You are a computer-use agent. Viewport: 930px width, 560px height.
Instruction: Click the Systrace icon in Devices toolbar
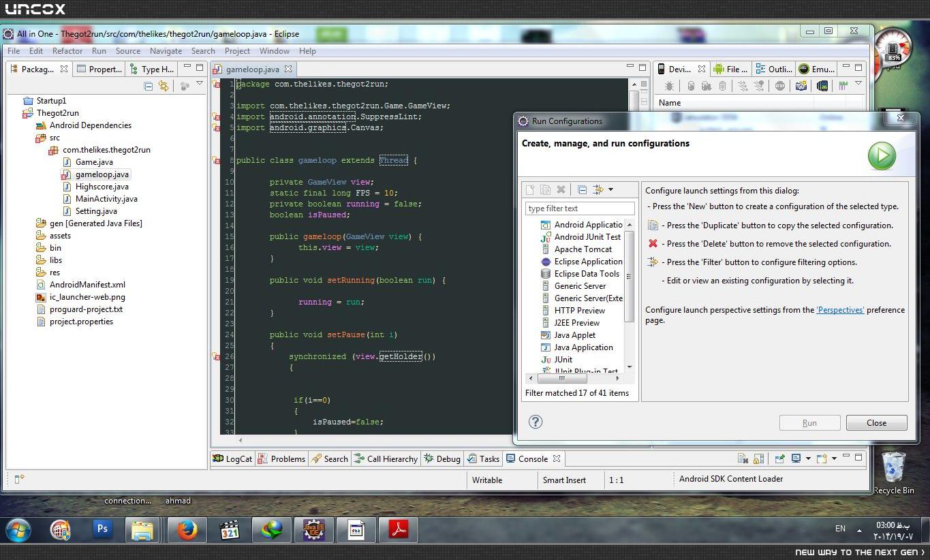pos(843,86)
